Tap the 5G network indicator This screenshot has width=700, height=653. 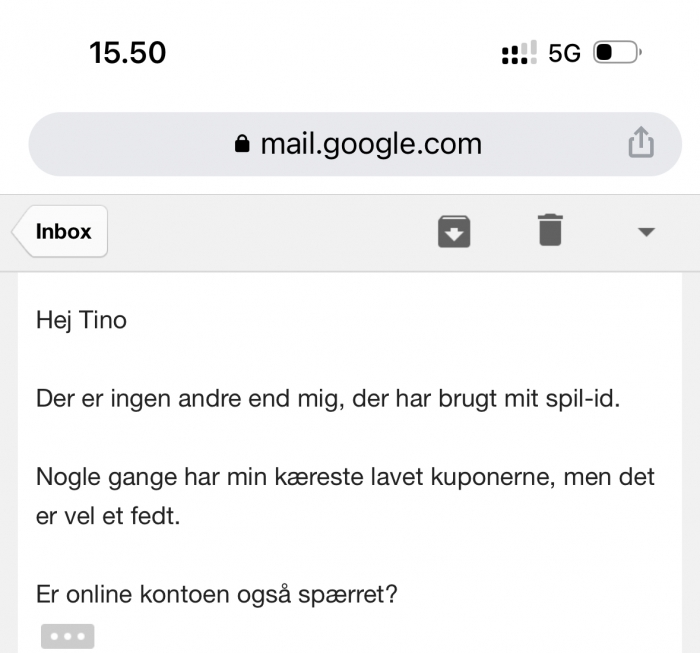564,53
